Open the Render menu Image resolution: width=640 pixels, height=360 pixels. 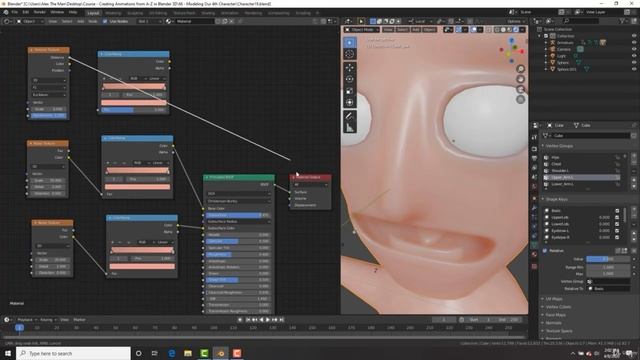pos(40,12)
